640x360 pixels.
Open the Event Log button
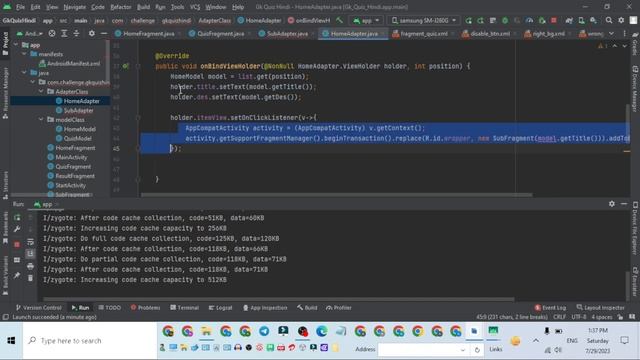[550, 308]
